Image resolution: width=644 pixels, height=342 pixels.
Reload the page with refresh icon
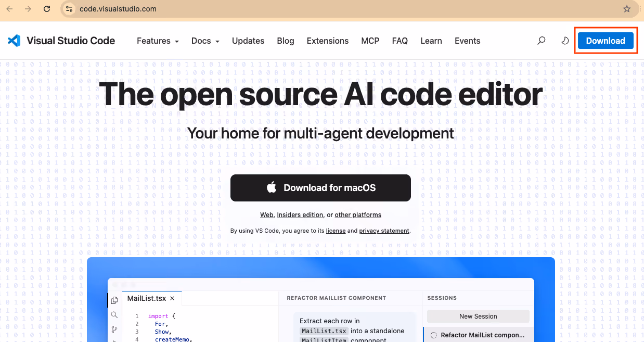47,9
